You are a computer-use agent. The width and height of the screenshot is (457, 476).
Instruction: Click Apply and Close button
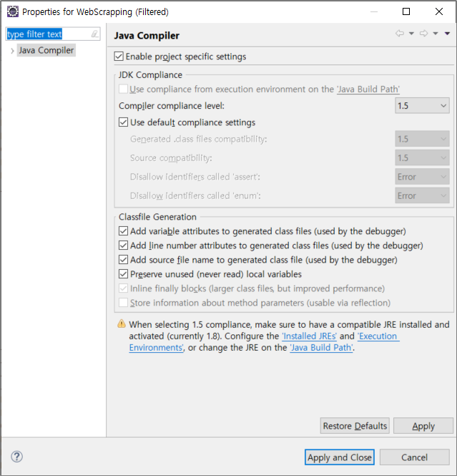coord(339,457)
